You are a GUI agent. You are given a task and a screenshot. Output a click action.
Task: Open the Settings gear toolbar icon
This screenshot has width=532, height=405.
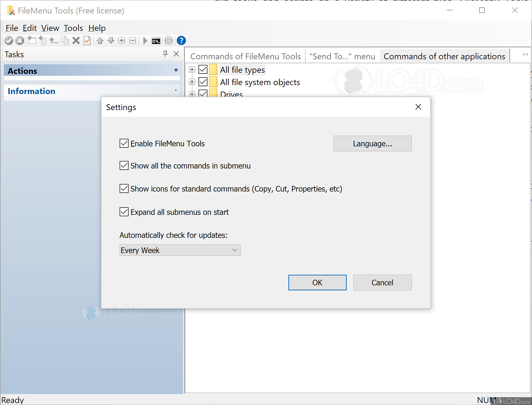point(169,40)
